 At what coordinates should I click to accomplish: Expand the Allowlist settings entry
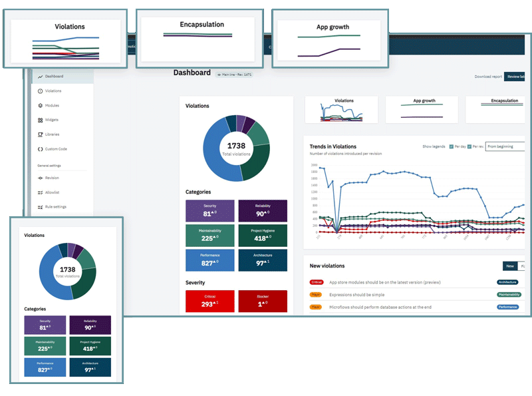[40, 192]
